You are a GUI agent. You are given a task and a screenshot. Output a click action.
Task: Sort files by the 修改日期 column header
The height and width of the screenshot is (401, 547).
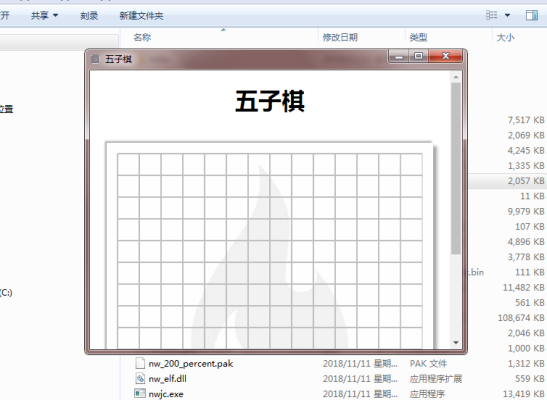(x=340, y=37)
